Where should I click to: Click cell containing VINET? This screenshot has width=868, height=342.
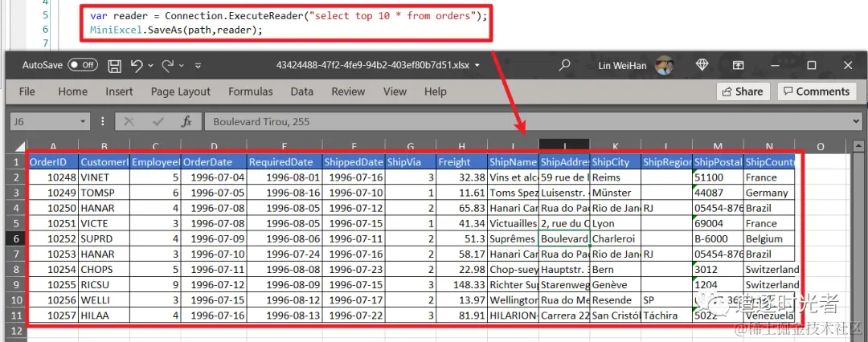(x=104, y=177)
